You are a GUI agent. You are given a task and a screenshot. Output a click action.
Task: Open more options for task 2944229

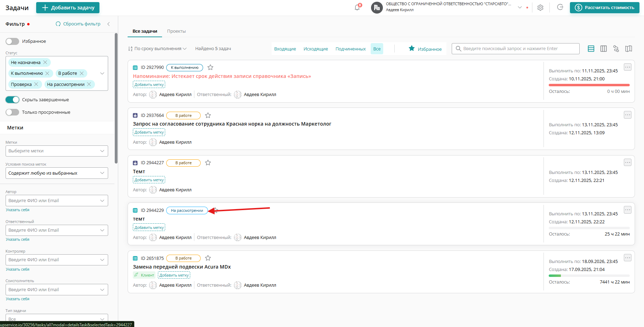(627, 210)
